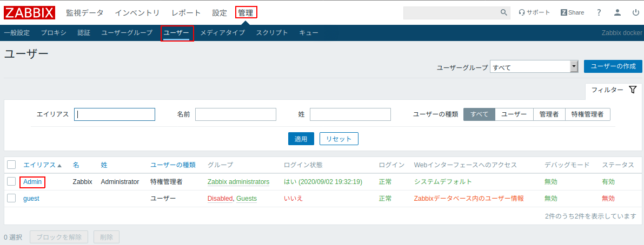Check the Admin row checkbox

11,181
